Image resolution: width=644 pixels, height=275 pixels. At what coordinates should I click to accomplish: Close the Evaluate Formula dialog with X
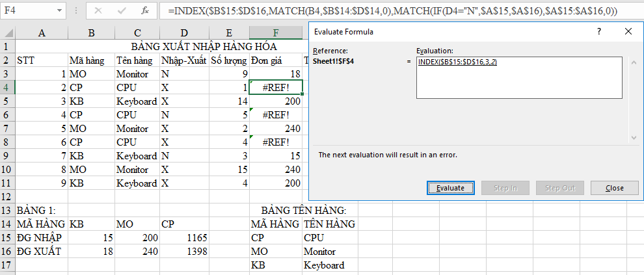click(x=628, y=31)
